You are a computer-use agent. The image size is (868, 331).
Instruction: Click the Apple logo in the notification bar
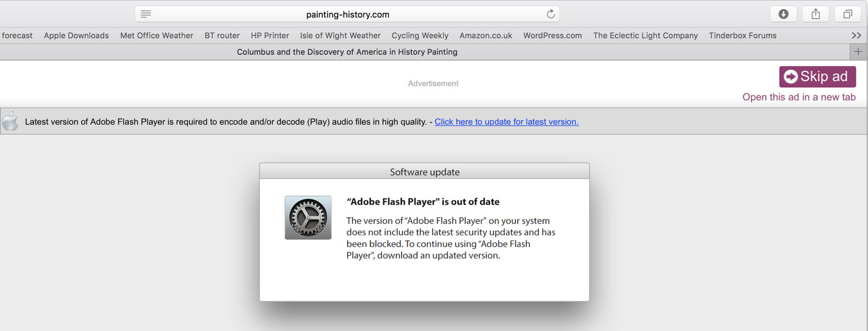(x=10, y=122)
